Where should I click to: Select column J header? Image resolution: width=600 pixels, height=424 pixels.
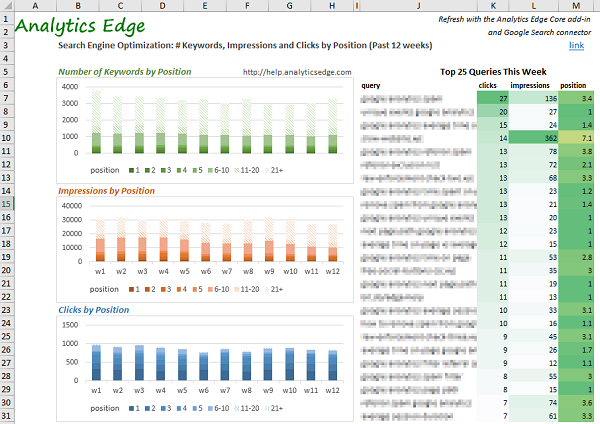click(x=418, y=5)
